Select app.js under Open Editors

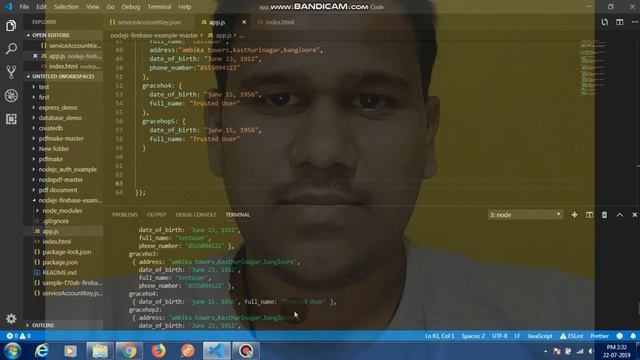(63, 56)
